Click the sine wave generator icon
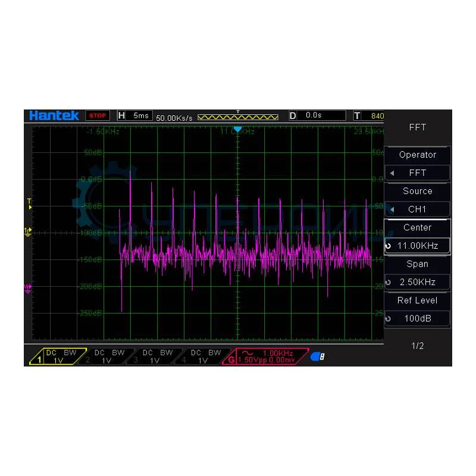 (245, 353)
